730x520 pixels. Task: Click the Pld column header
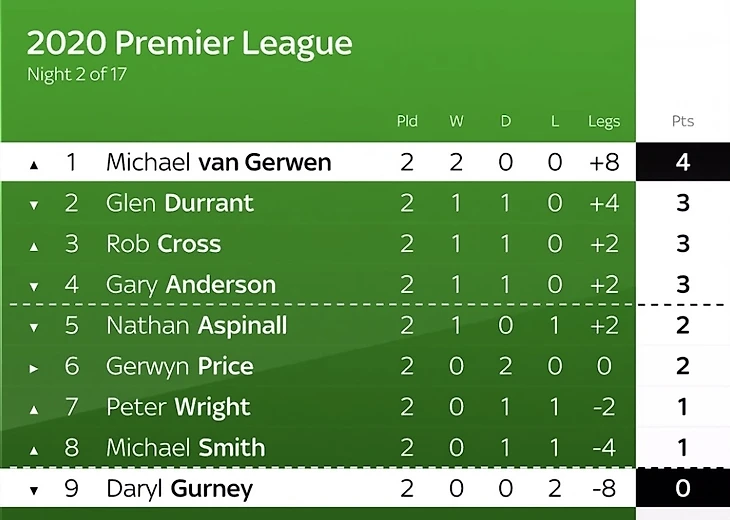pos(407,121)
